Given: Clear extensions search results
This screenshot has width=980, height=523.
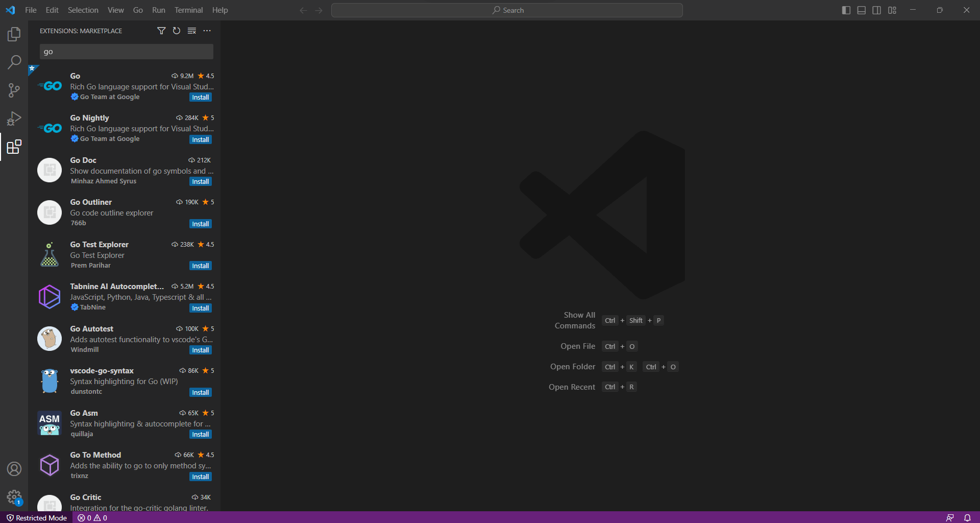Looking at the screenshot, I should coord(192,31).
